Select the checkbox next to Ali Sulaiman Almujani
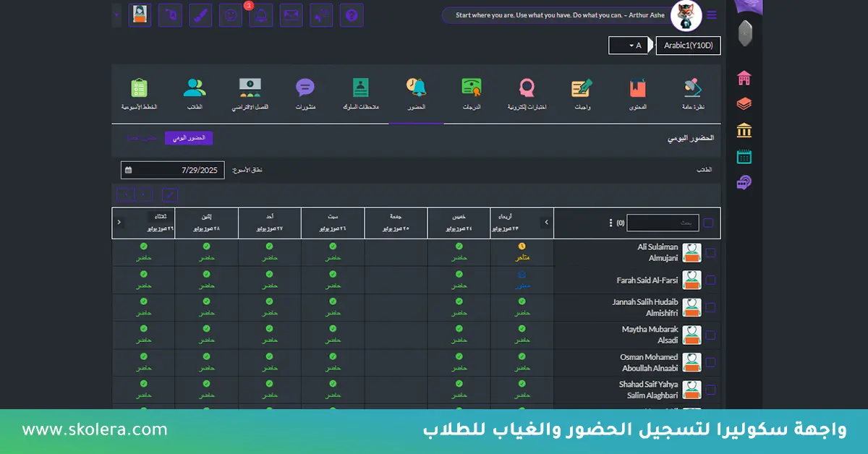Image resolution: width=868 pixels, height=454 pixels. click(x=710, y=252)
